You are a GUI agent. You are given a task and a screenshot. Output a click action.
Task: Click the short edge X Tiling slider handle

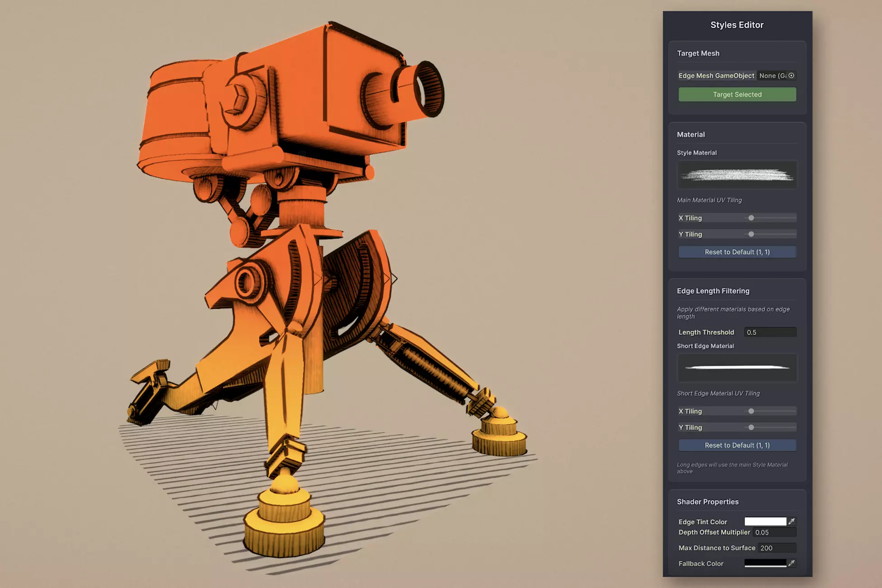coord(751,411)
